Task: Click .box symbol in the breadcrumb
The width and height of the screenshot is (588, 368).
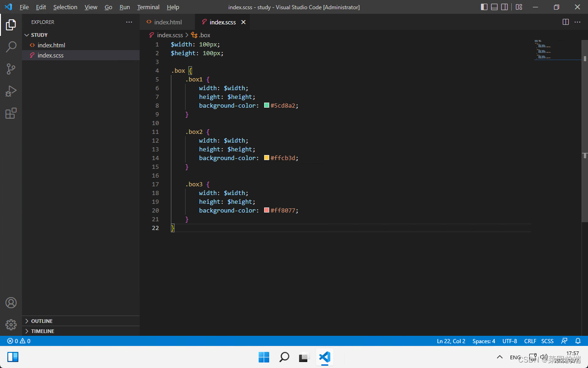Action: click(x=201, y=35)
